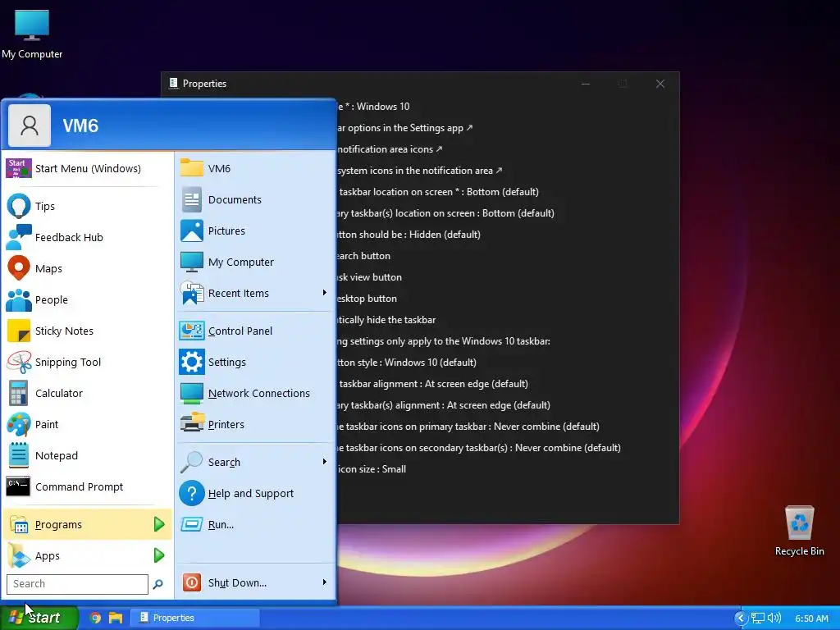Viewport: 840px width, 630px height.
Task: Toggle search button option in Properties
Action: pos(363,256)
